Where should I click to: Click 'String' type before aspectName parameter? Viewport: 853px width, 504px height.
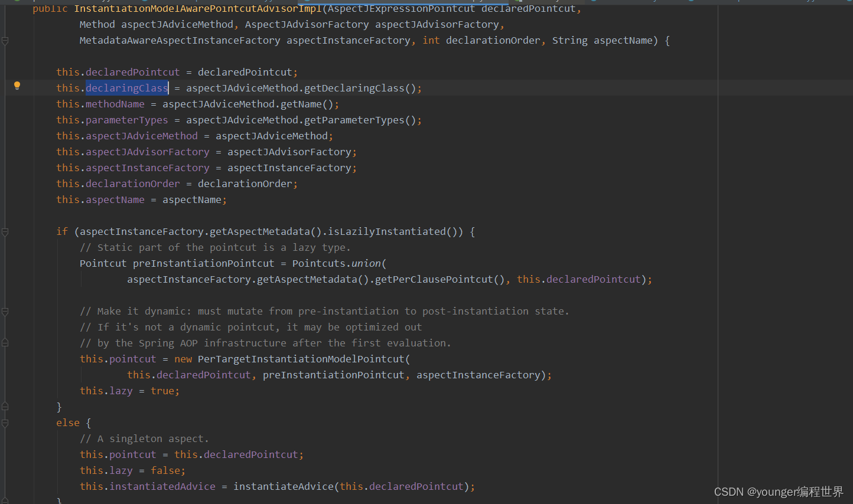[570, 40]
